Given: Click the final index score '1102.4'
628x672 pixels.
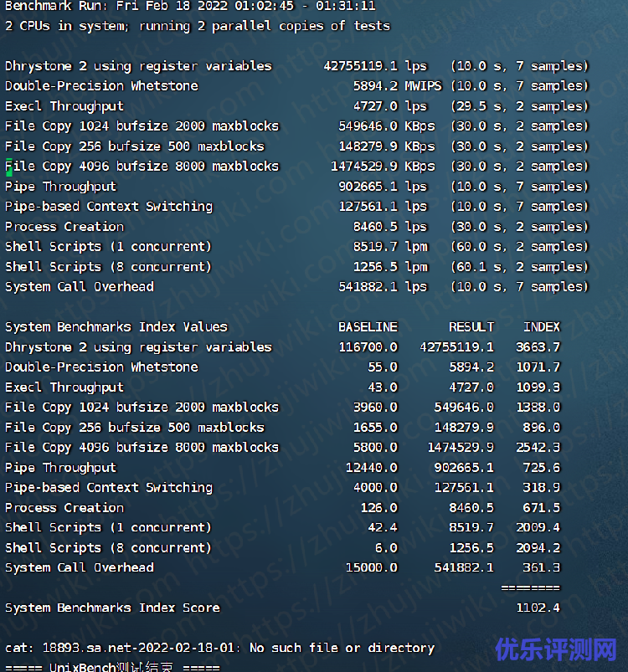Looking at the screenshot, I should tap(538, 608).
